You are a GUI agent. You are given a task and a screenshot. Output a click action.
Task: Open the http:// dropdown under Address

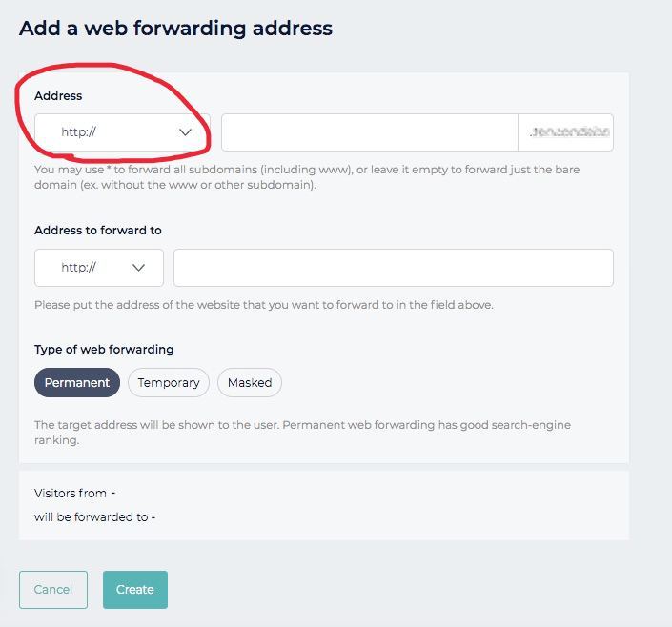(122, 132)
